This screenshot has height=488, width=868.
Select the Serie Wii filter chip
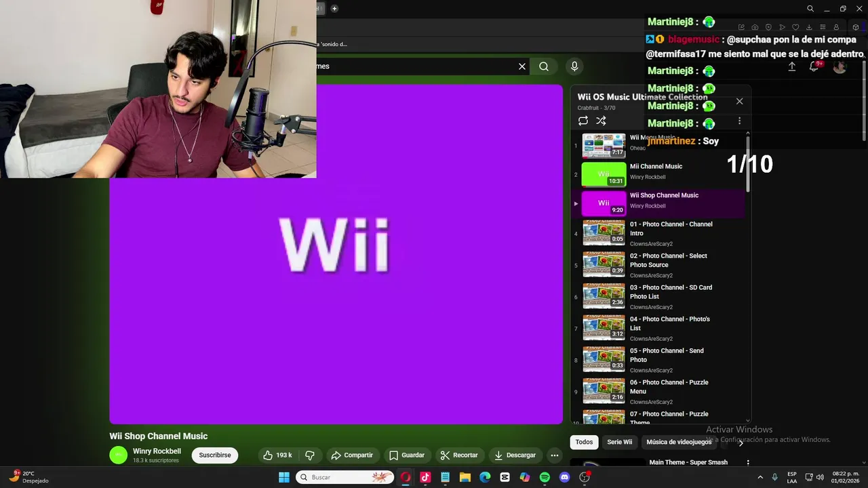pyautogui.click(x=619, y=442)
